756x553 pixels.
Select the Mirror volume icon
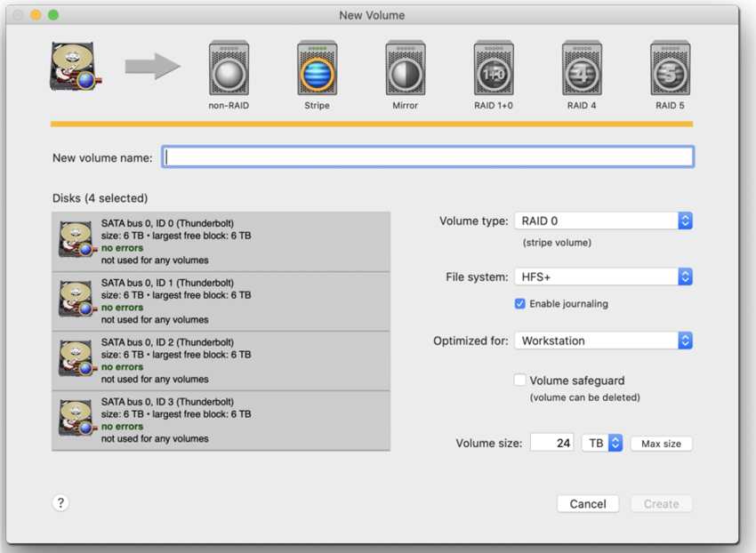coord(405,69)
